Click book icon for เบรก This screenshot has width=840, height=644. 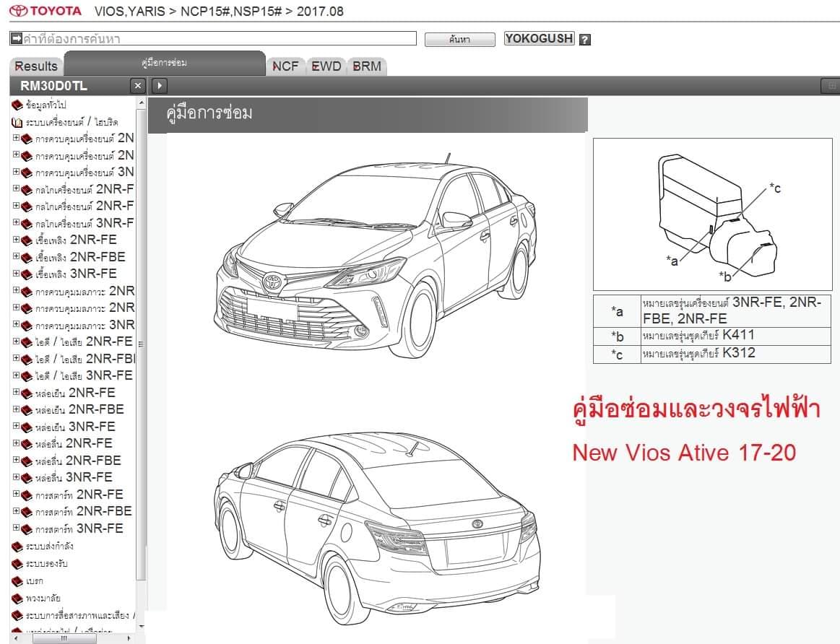[x=17, y=581]
